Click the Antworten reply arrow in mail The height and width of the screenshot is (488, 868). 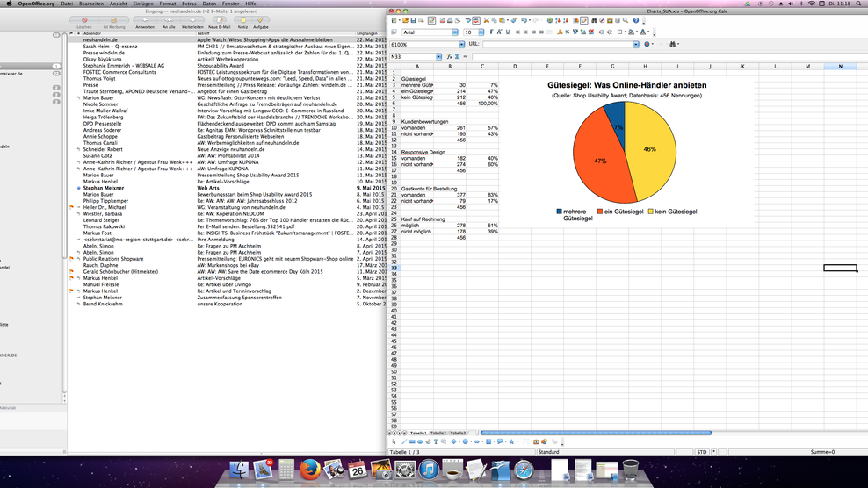[145, 20]
